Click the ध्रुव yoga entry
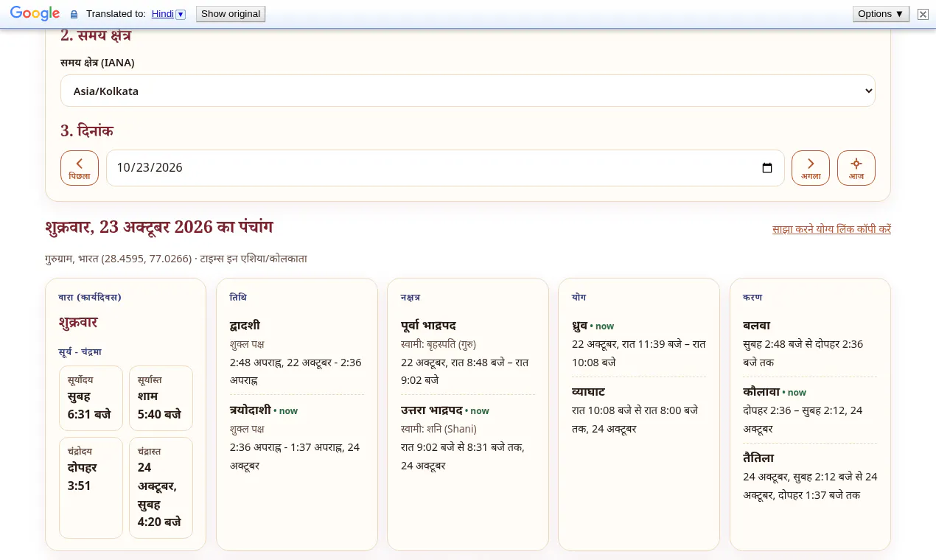936x560 pixels. pyautogui.click(x=639, y=344)
